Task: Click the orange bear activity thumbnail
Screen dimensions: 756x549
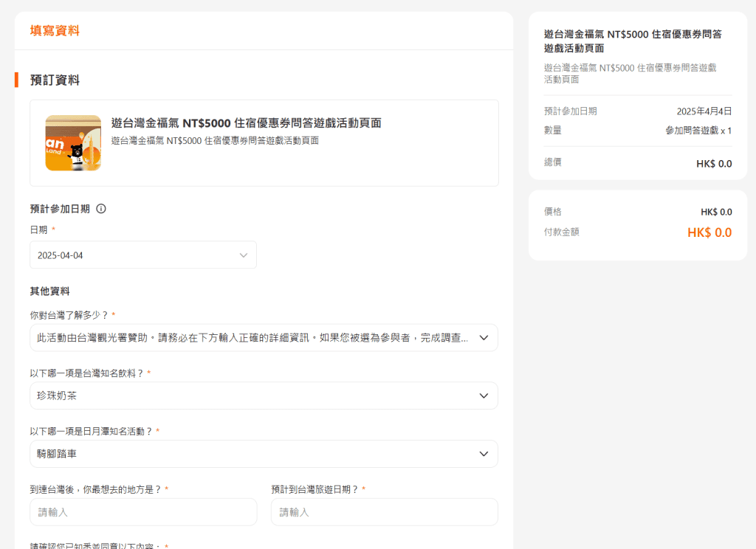Action: pyautogui.click(x=73, y=143)
